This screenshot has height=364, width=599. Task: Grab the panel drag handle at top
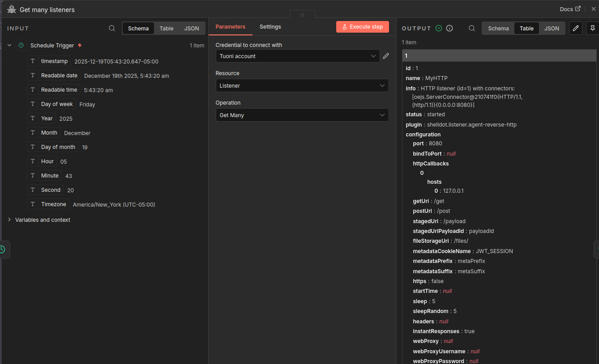coord(302,15)
